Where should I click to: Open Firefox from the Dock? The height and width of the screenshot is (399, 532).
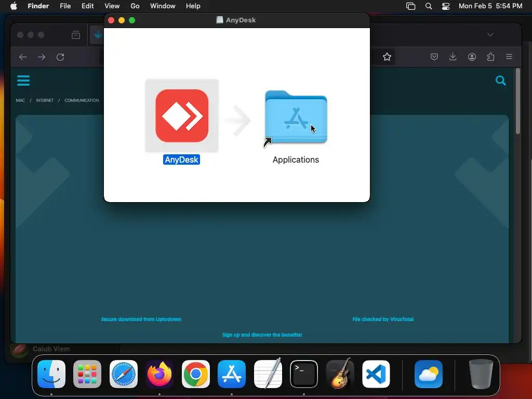pyautogui.click(x=159, y=374)
